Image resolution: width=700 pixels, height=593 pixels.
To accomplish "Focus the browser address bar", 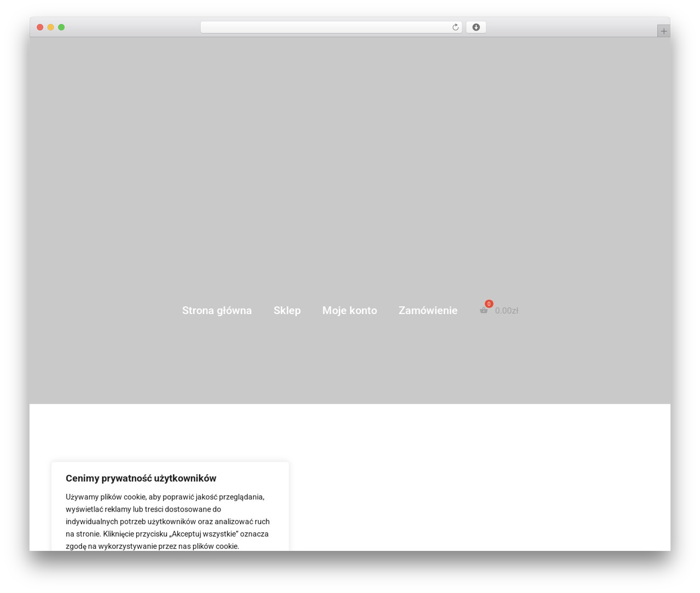I will pos(331,27).
